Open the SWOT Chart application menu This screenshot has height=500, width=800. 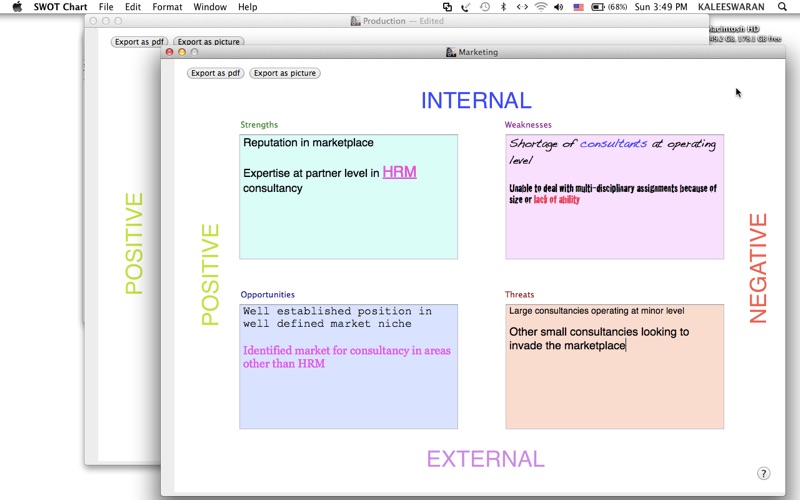coord(60,7)
